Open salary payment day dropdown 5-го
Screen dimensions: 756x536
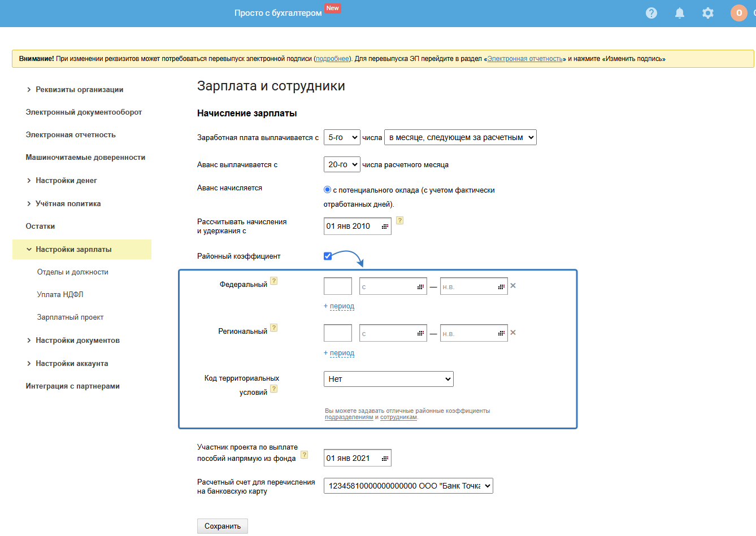[x=342, y=137]
